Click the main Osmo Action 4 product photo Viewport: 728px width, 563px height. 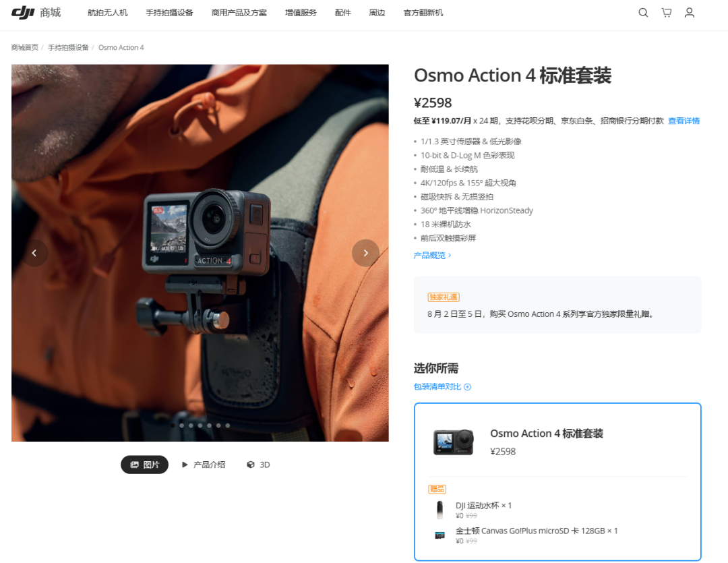point(200,253)
